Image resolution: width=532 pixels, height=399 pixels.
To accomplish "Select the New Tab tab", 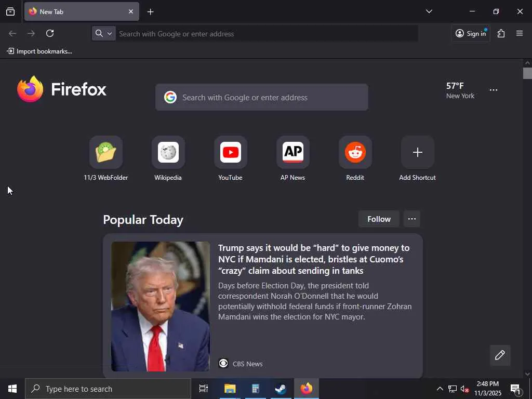I will pos(82,11).
